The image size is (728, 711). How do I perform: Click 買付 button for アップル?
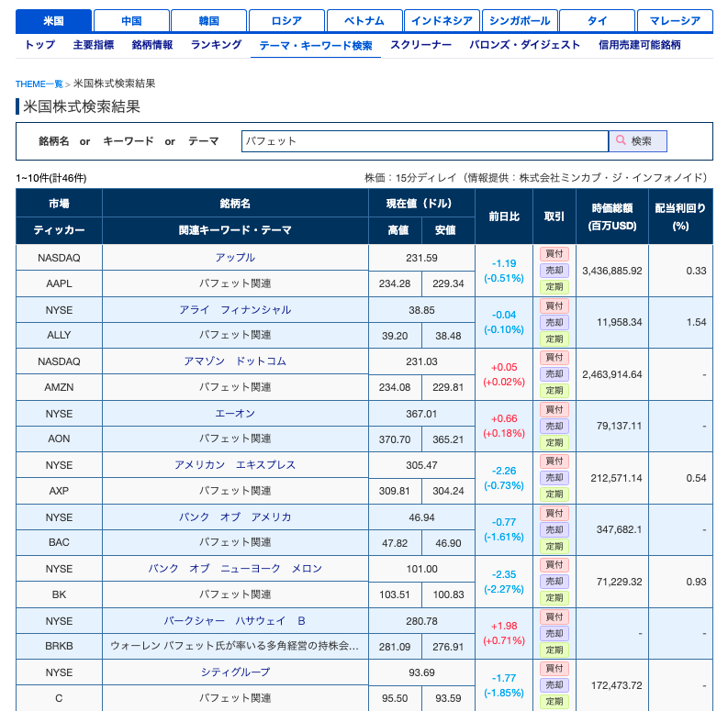click(x=554, y=254)
